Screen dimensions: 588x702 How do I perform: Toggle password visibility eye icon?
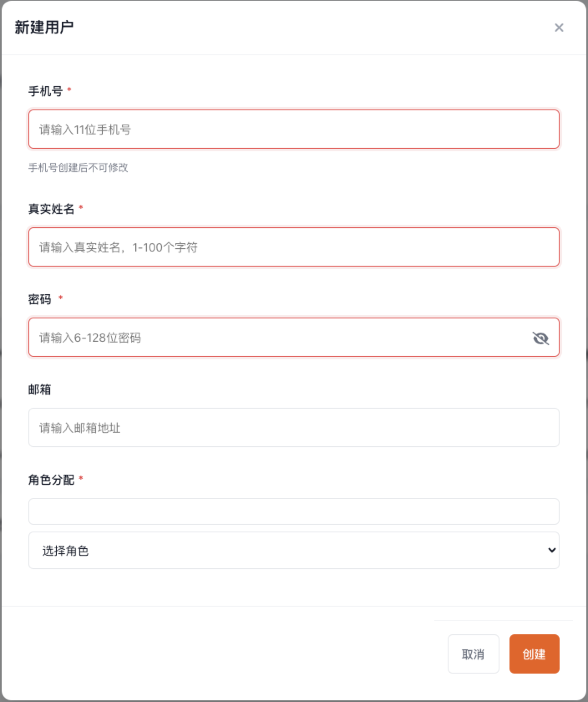(540, 338)
